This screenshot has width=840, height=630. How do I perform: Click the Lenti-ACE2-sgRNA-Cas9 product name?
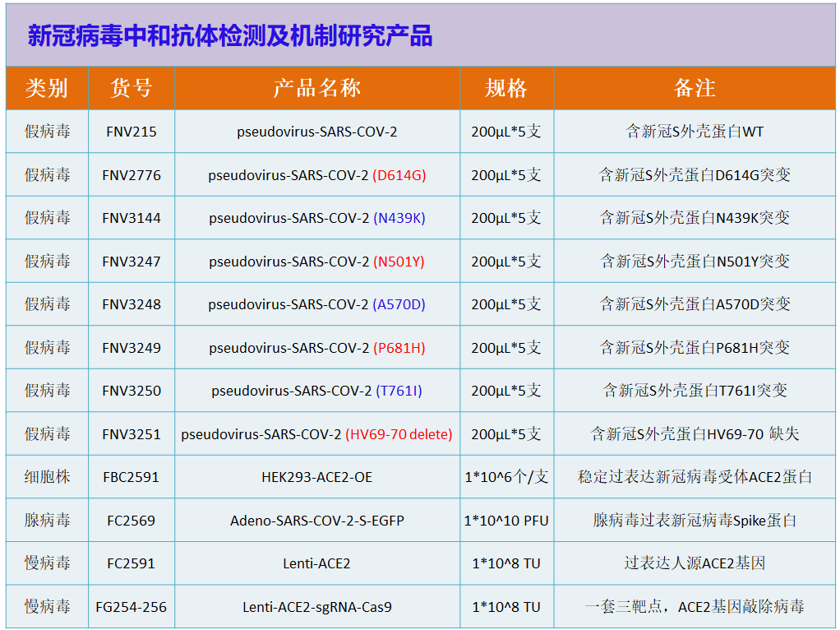click(317, 606)
